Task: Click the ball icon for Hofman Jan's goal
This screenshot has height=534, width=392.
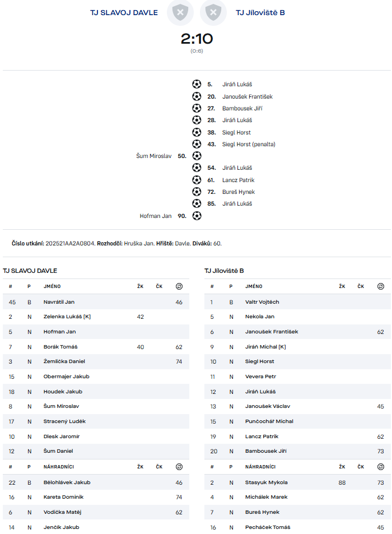Action: pos(197,216)
